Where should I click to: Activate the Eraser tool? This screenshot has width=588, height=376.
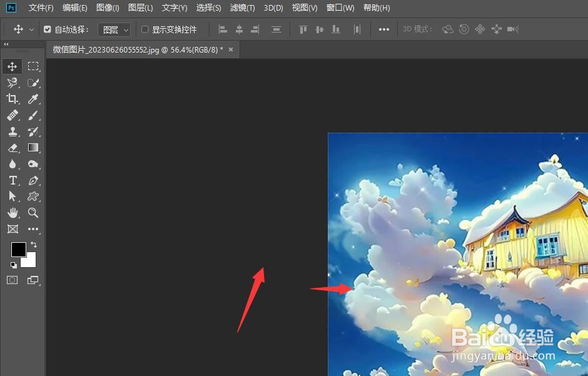click(12, 148)
